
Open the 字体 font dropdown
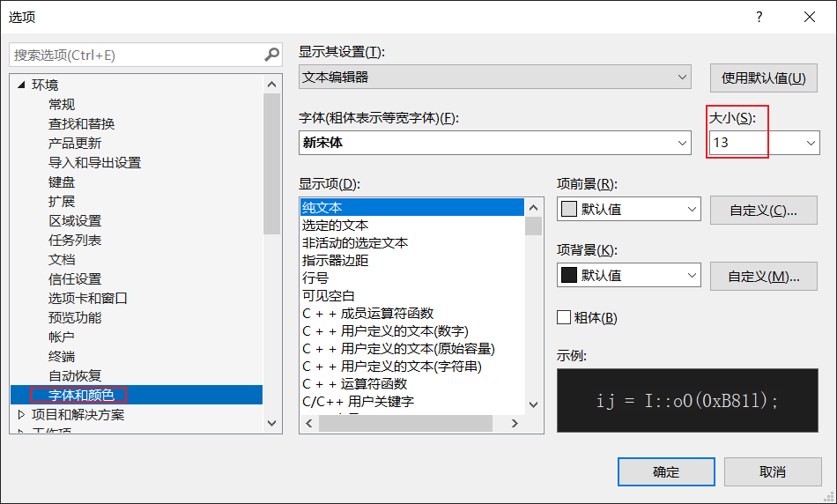[x=495, y=143]
